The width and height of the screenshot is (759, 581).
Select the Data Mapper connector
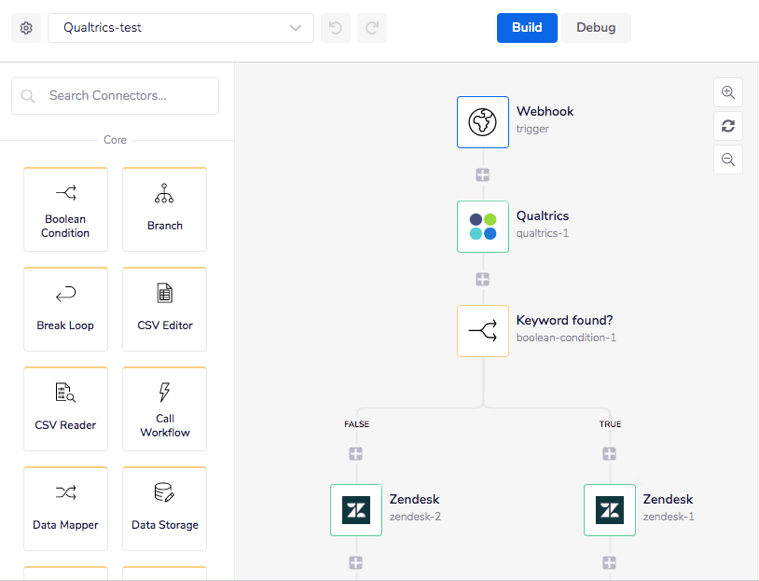[x=65, y=508]
